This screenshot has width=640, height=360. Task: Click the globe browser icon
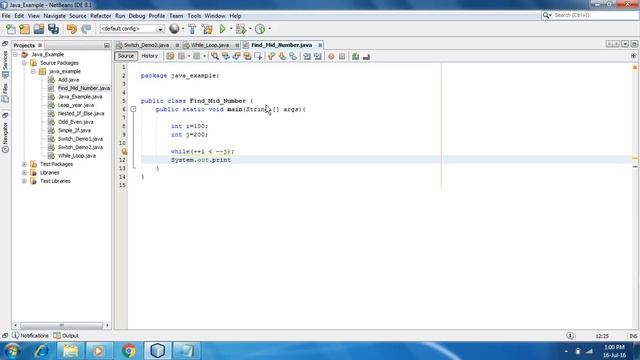click(x=174, y=29)
